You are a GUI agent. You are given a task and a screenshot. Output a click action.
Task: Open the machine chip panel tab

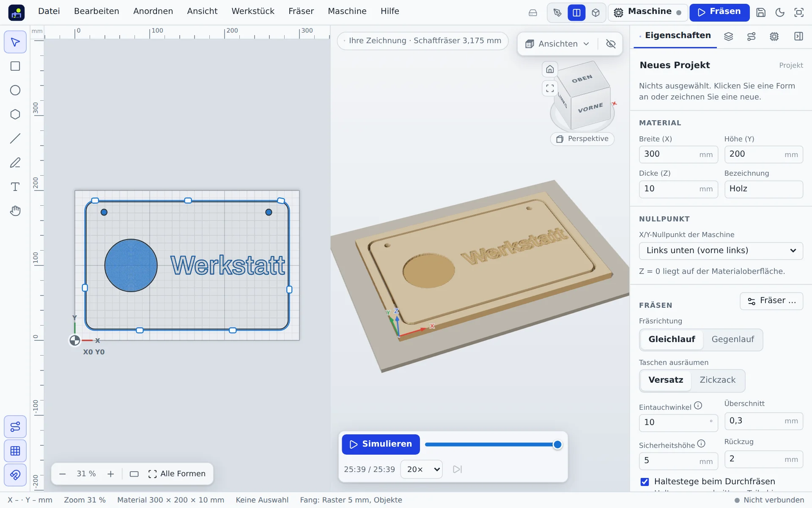[774, 36]
